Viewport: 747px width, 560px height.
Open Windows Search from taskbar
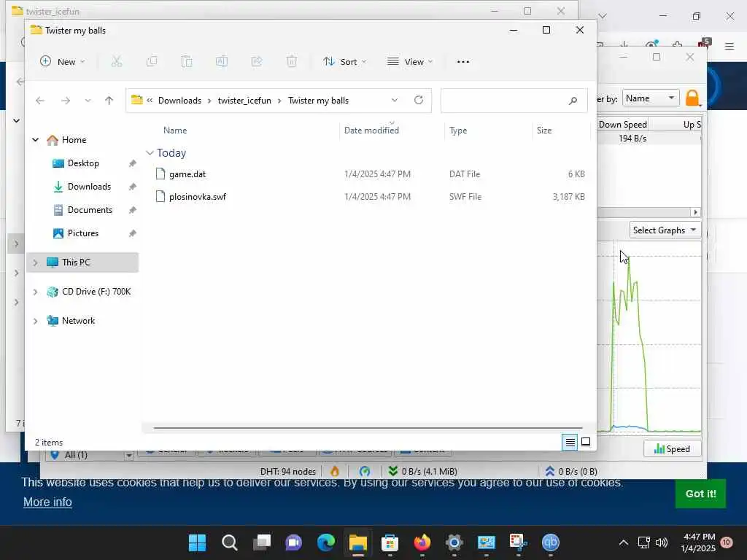click(230, 542)
